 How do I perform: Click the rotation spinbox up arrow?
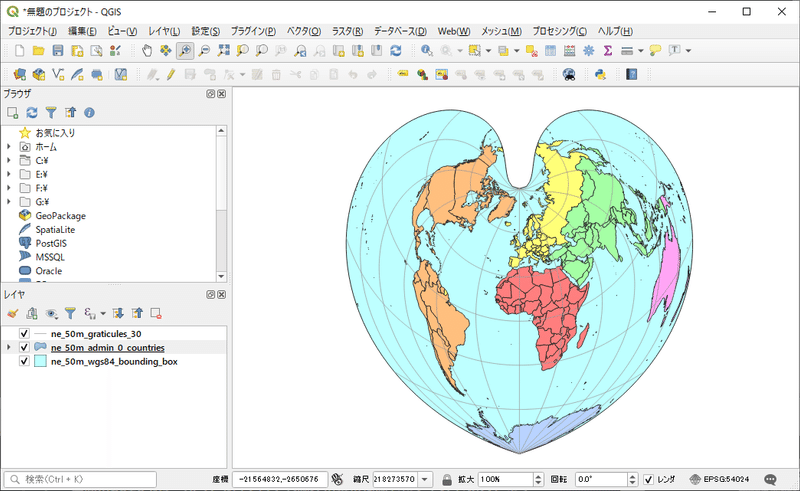(x=633, y=476)
